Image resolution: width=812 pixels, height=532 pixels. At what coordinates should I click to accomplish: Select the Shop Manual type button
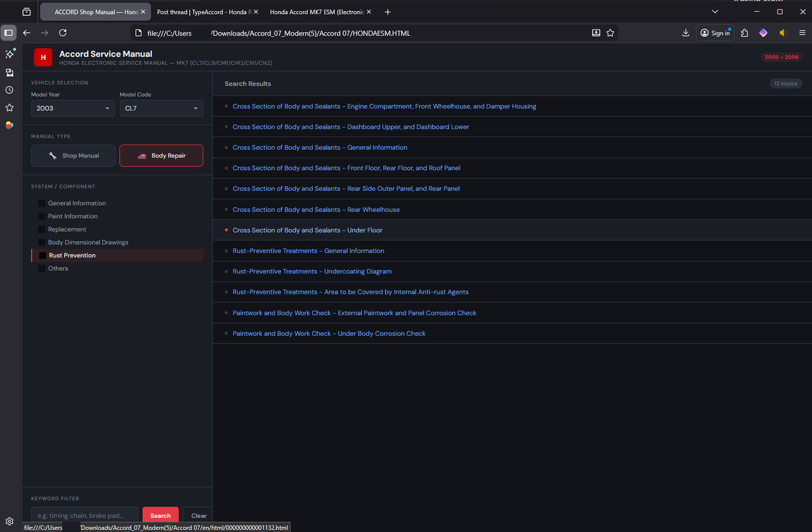point(74,156)
